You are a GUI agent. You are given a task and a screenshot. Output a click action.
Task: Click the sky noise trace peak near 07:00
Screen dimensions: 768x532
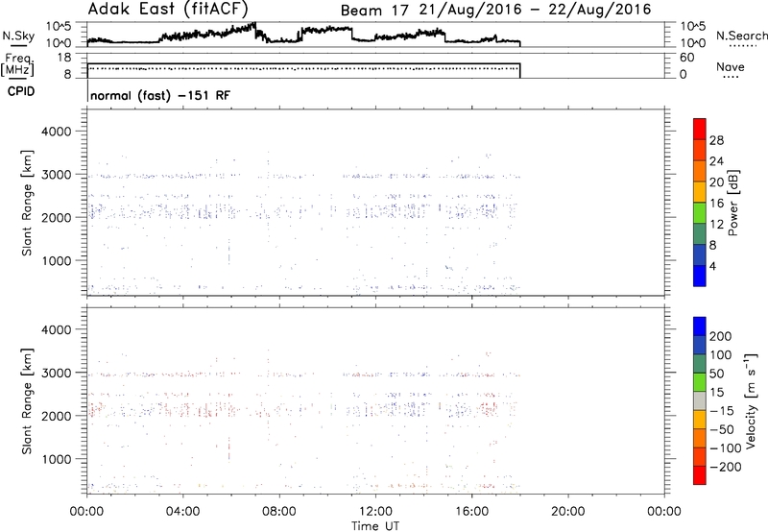pos(253,25)
